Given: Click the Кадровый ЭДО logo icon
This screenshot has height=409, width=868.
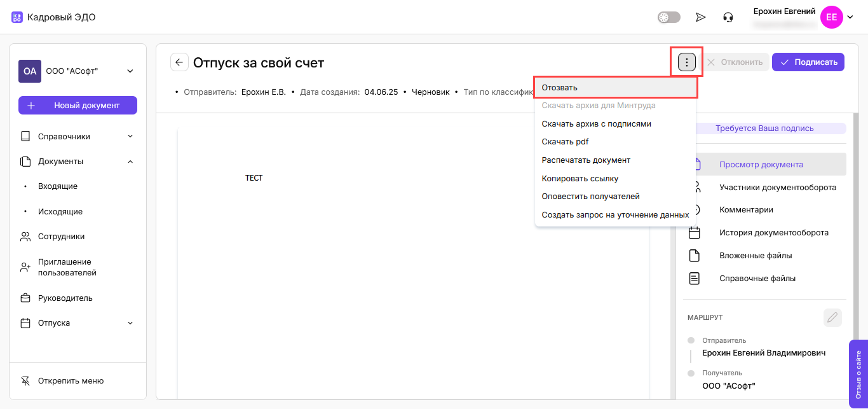Looking at the screenshot, I should pos(17,17).
